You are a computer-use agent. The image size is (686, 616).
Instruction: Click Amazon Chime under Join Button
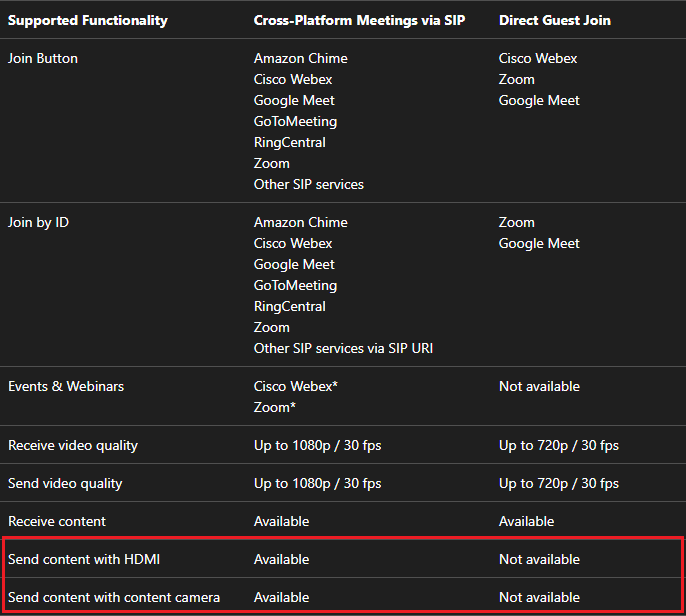[301, 58]
